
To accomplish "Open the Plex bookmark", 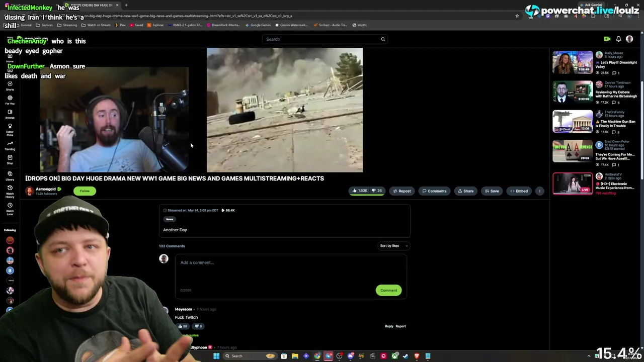I will coord(120,25).
